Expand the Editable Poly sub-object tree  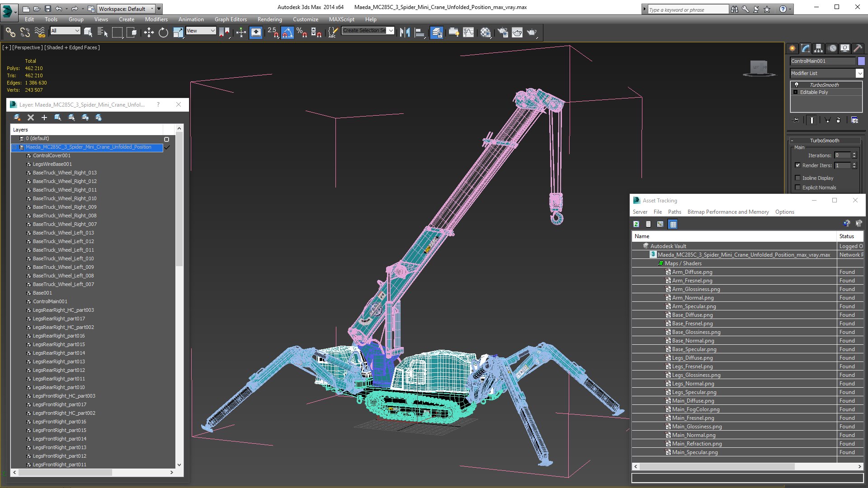796,92
